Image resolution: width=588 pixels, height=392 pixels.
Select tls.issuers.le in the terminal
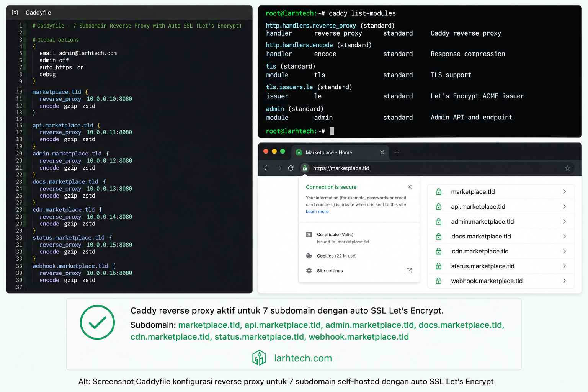(289, 87)
